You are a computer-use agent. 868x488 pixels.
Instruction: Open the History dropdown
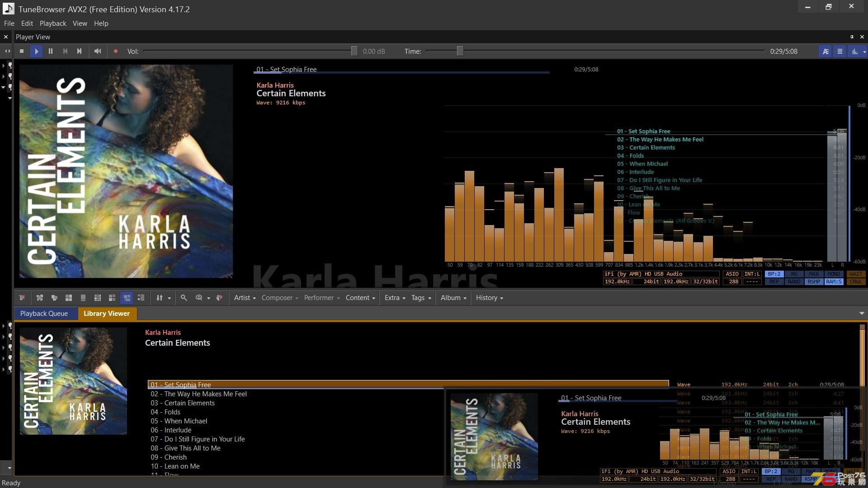pos(489,298)
